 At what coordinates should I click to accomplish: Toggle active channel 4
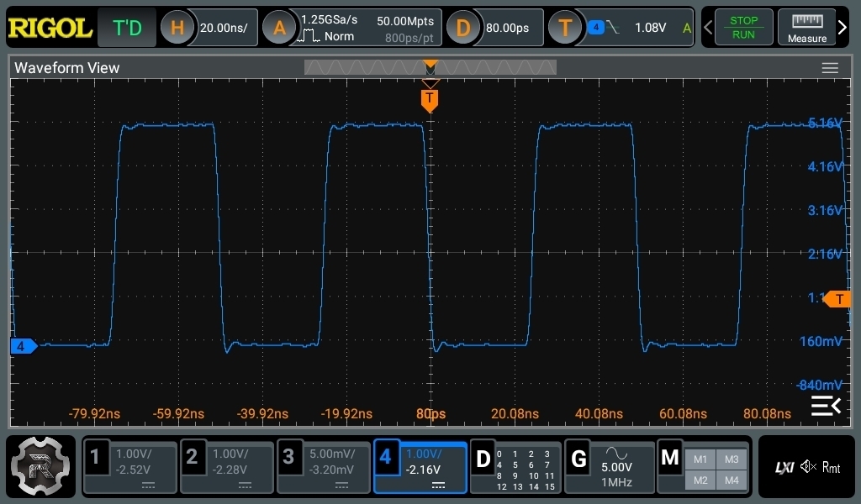[385, 457]
